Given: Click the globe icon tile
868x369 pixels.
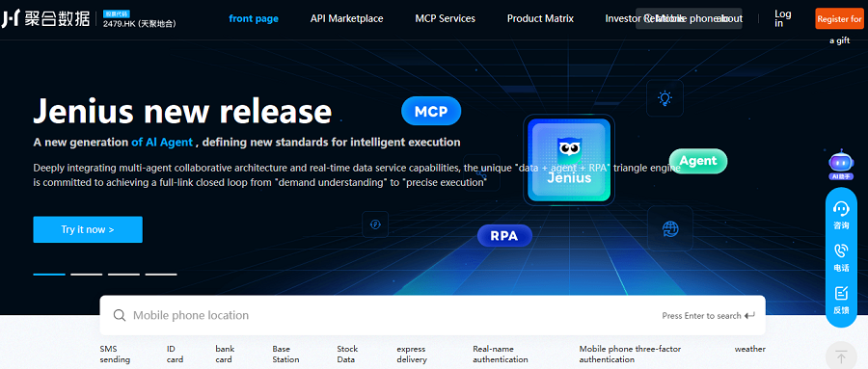Looking at the screenshot, I should 670,228.
